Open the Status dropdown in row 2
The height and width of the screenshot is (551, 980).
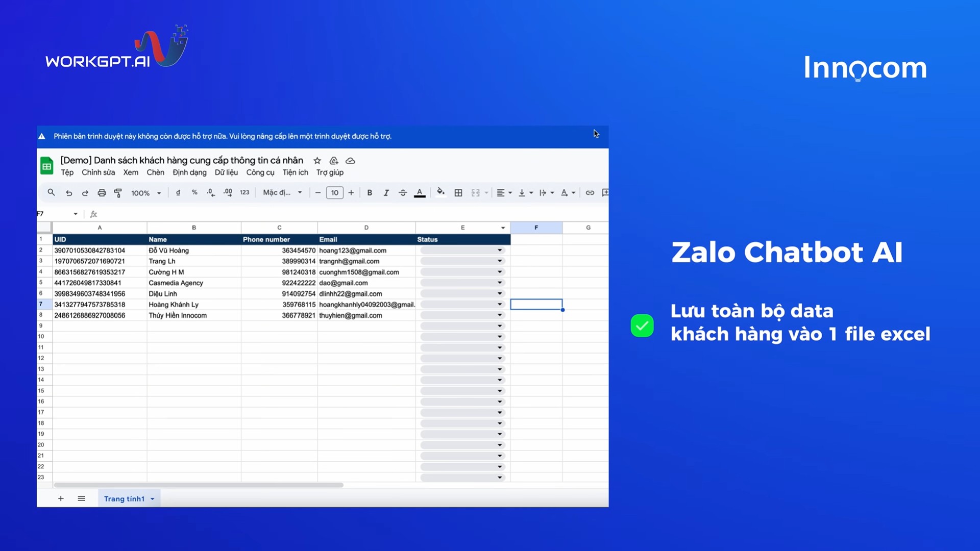pyautogui.click(x=499, y=250)
